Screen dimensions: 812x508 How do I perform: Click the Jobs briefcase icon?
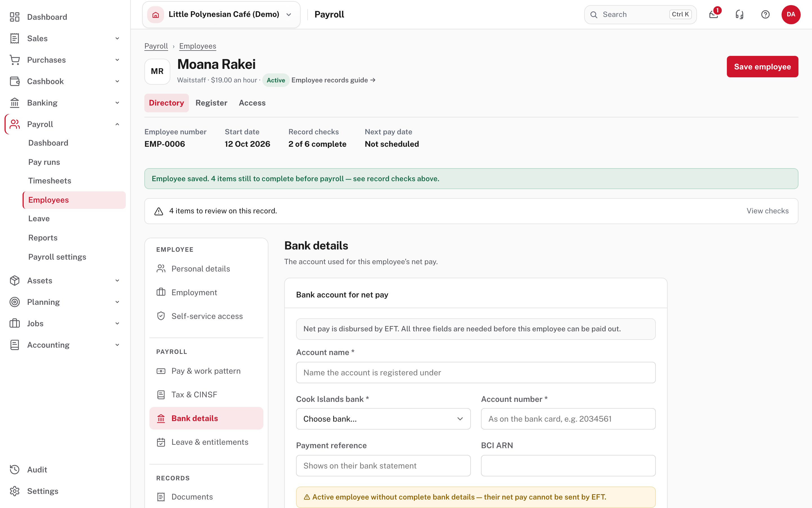coord(14,323)
